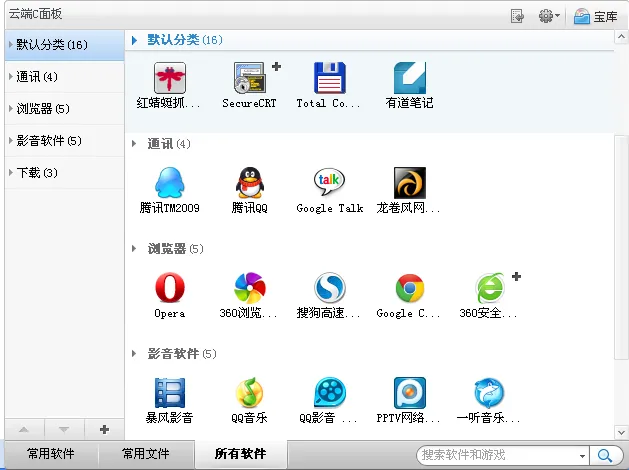The image size is (629, 470).
Task: Launch 暴风影音 film strip icon
Action: [170, 393]
